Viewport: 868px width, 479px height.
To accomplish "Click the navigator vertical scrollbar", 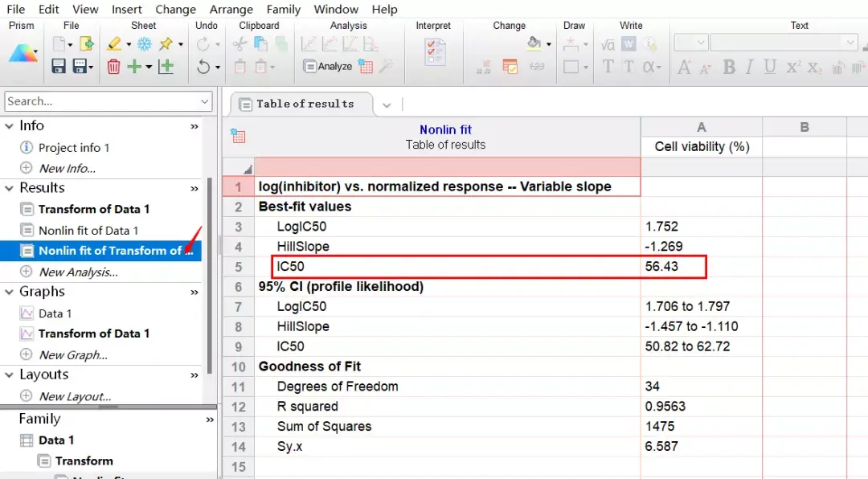I will point(210,276).
